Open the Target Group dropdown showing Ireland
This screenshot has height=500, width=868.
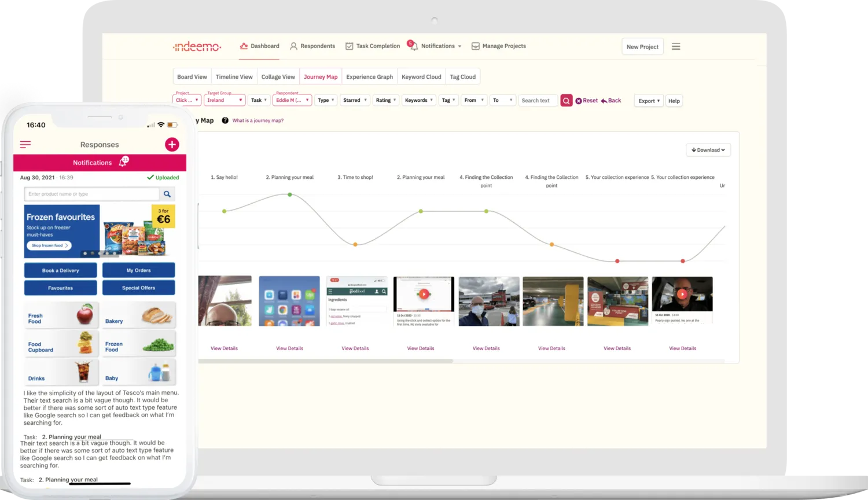(x=225, y=101)
